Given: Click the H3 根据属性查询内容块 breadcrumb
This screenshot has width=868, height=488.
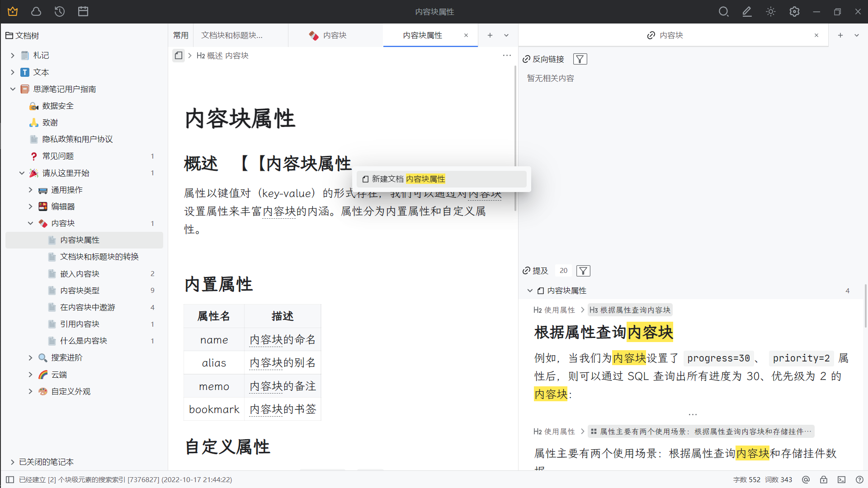Looking at the screenshot, I should pyautogui.click(x=630, y=310).
